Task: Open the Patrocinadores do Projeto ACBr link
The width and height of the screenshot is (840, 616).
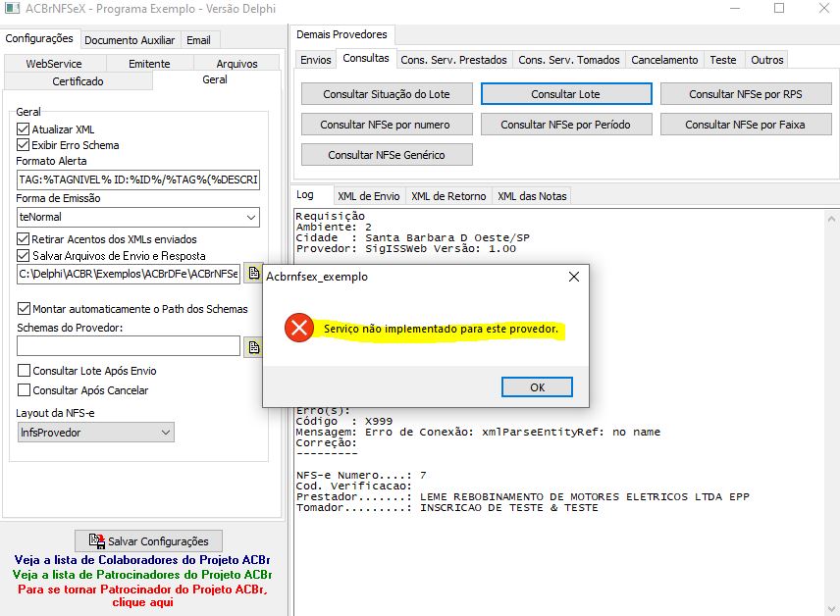Action: pyautogui.click(x=142, y=574)
